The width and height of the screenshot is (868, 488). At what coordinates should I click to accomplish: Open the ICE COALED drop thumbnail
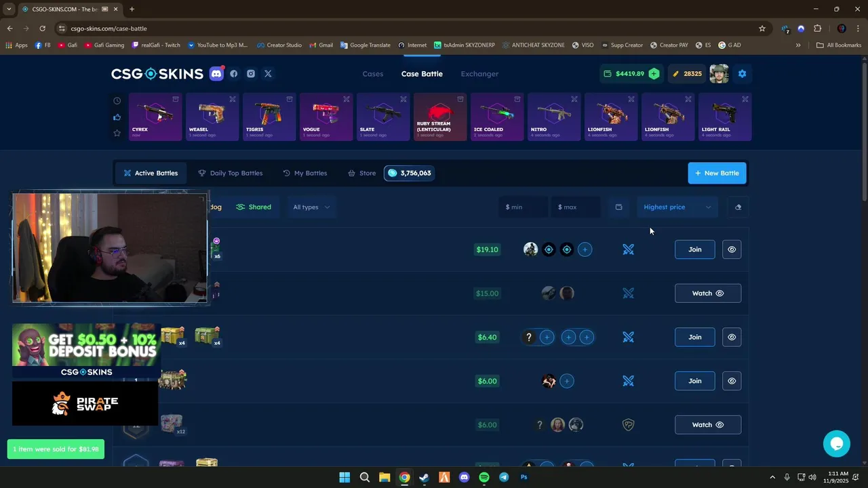[x=496, y=117]
